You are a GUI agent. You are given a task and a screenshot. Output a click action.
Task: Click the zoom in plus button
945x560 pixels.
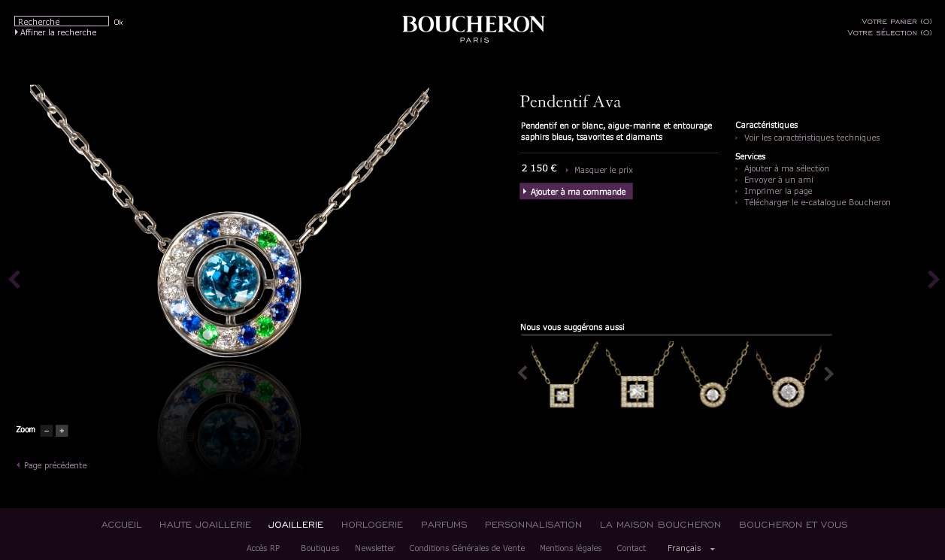(x=62, y=431)
